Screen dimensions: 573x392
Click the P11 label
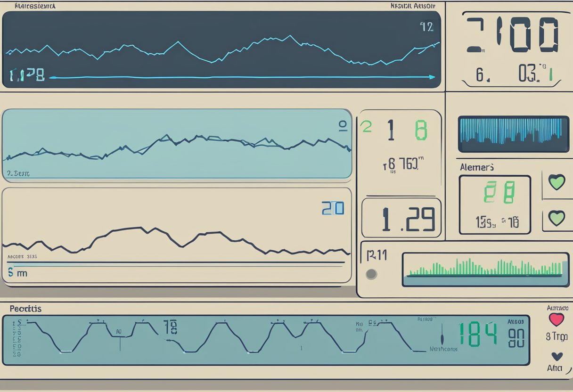tap(376, 255)
